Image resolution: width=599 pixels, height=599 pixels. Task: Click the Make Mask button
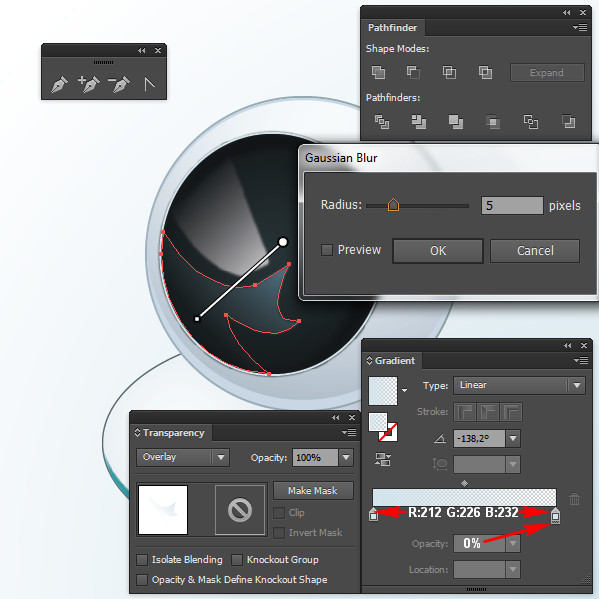313,491
